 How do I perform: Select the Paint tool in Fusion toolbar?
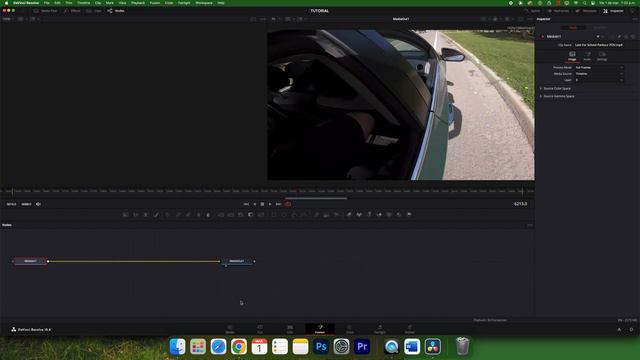156,214
